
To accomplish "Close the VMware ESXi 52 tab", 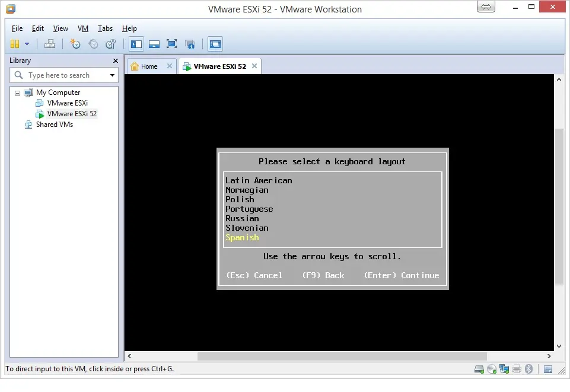I will (x=254, y=66).
